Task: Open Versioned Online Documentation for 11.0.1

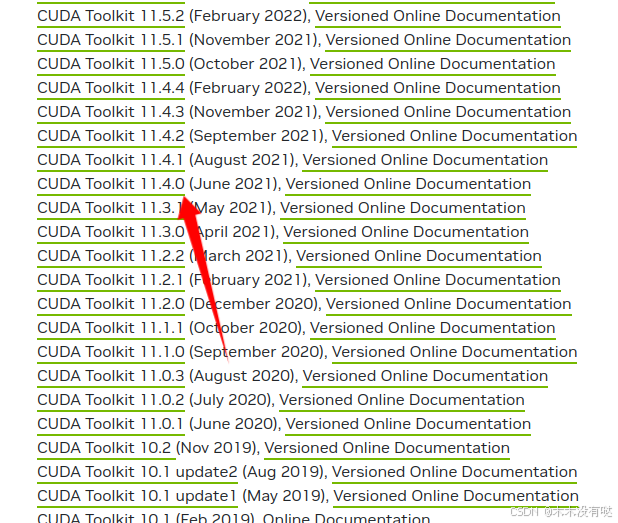Action: (x=408, y=425)
